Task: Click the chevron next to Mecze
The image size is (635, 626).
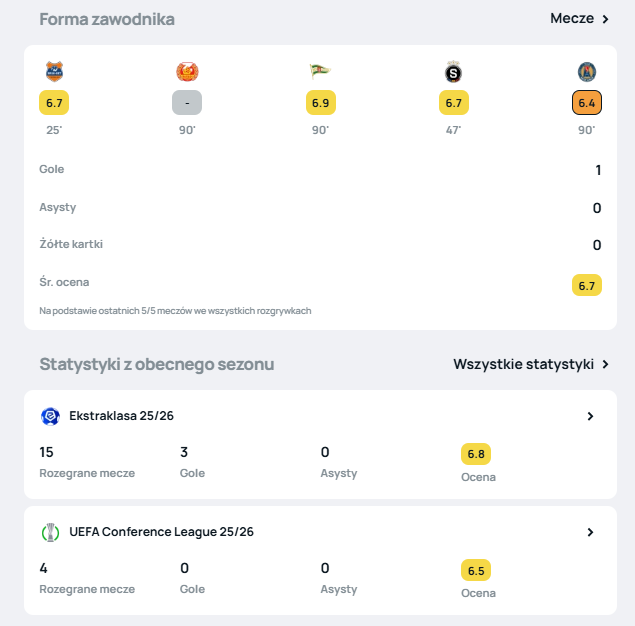Action: pyautogui.click(x=605, y=19)
